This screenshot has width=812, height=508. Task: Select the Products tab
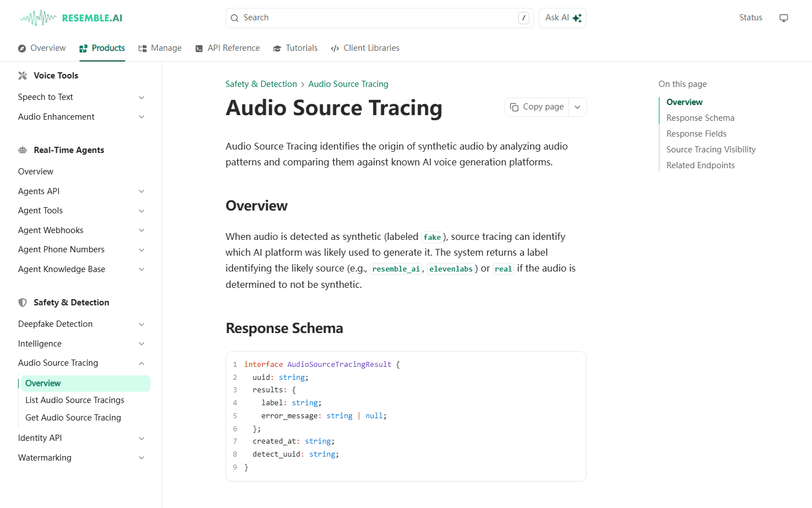click(x=102, y=48)
